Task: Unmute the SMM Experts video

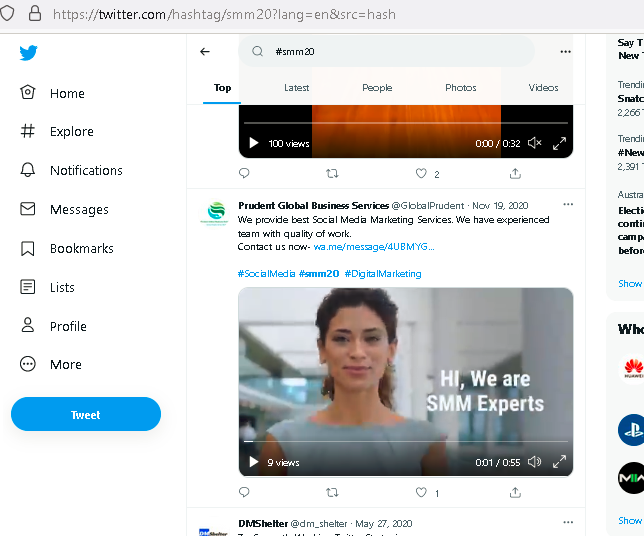Action: coord(534,462)
